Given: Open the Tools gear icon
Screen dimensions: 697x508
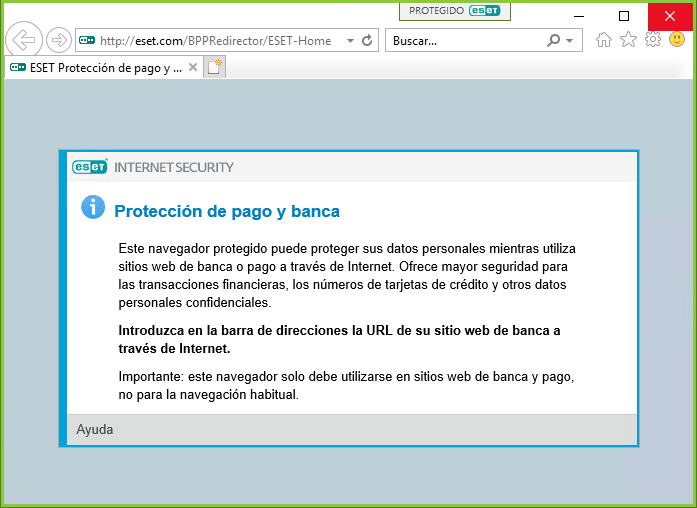Looking at the screenshot, I should click(653, 40).
